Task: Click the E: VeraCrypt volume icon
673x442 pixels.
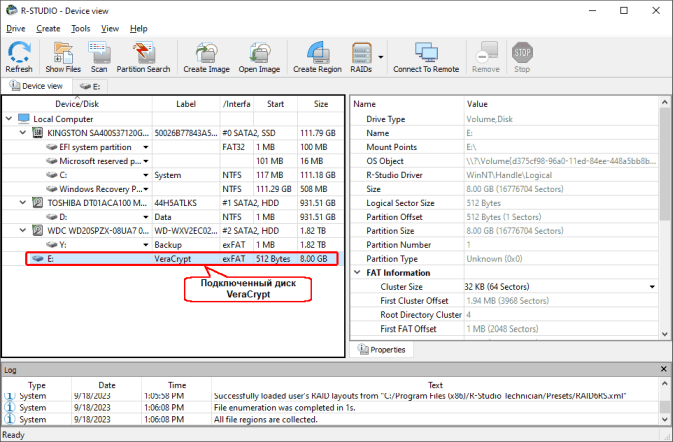Action: pos(38,259)
